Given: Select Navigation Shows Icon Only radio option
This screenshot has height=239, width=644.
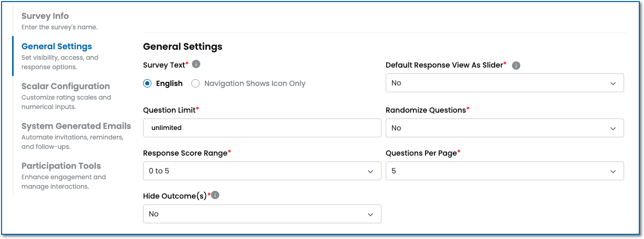Looking at the screenshot, I should click(195, 83).
